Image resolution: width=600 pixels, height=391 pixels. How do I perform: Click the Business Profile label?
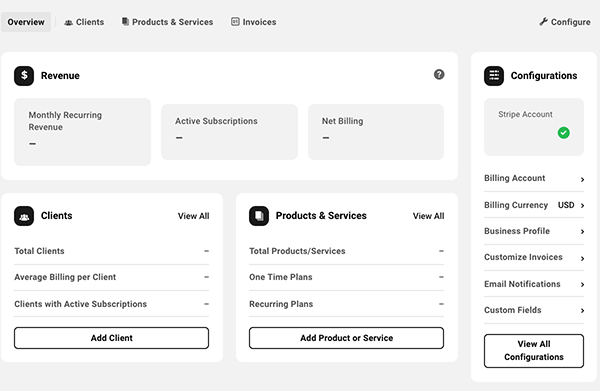[517, 231]
